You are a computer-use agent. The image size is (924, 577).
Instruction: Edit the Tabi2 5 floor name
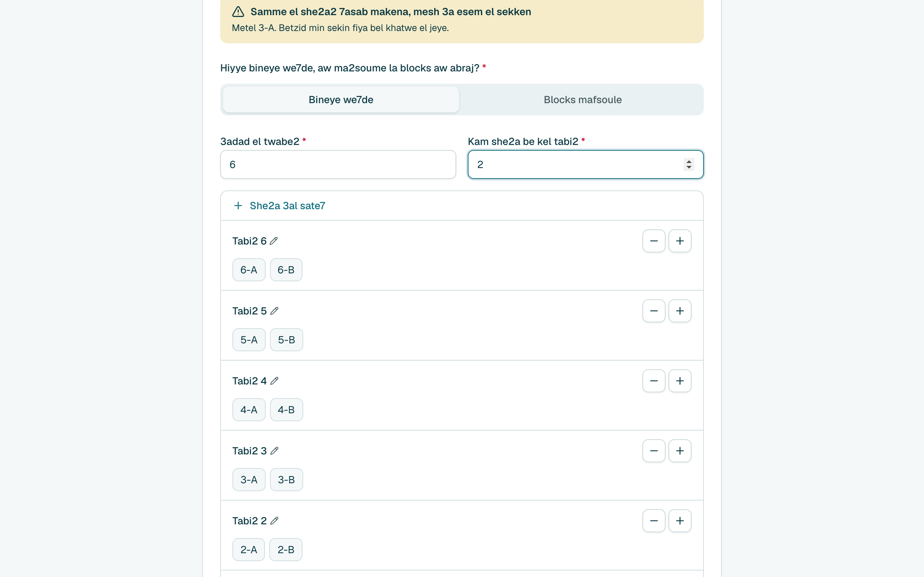click(x=274, y=311)
